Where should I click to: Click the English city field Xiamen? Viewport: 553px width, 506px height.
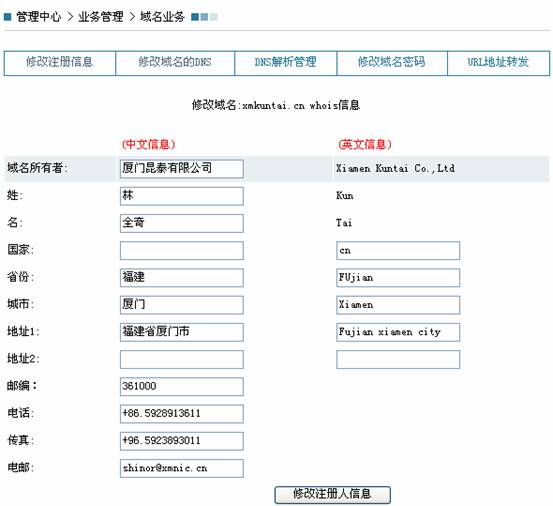398,305
